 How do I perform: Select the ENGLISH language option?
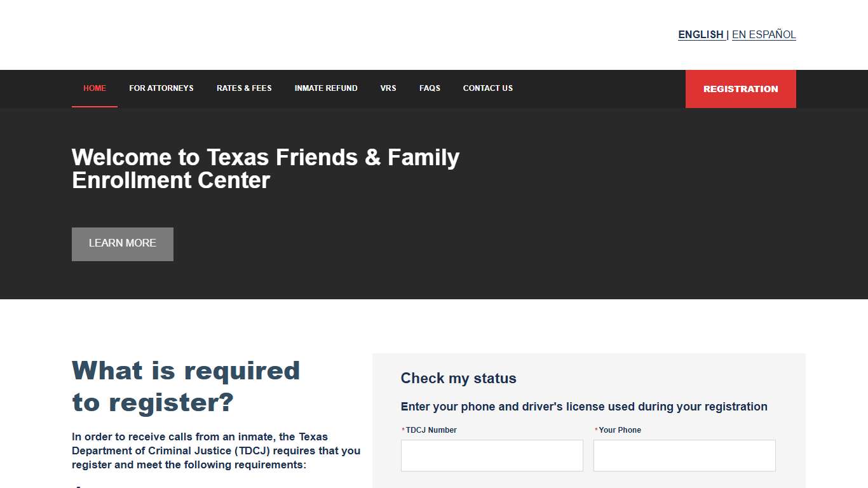point(700,34)
